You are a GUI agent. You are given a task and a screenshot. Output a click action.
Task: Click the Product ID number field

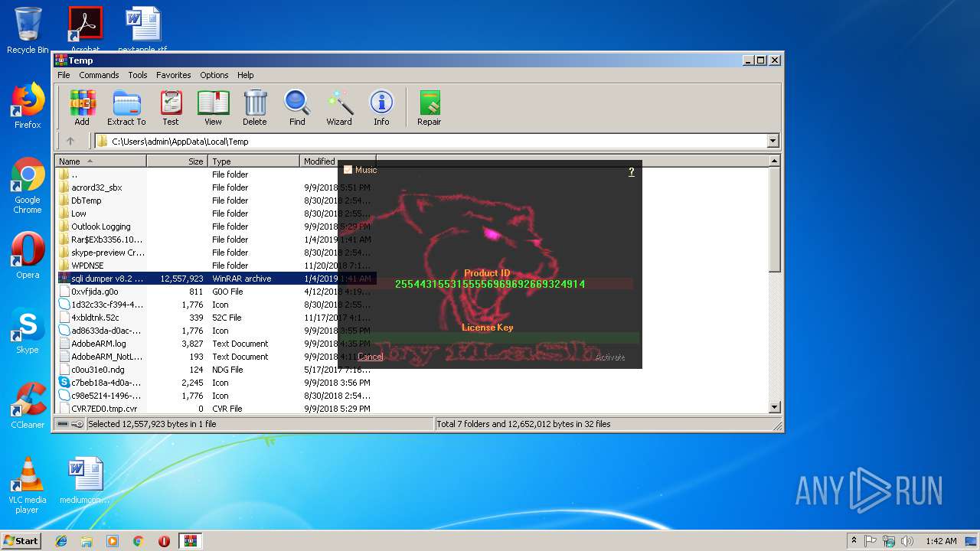[490, 284]
